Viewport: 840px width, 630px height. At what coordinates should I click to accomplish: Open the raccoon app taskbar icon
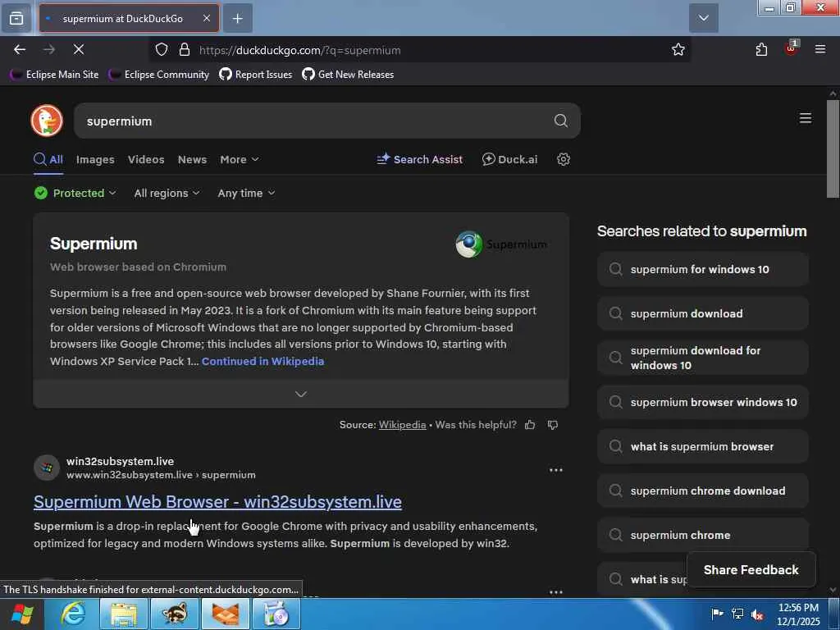coord(175,614)
